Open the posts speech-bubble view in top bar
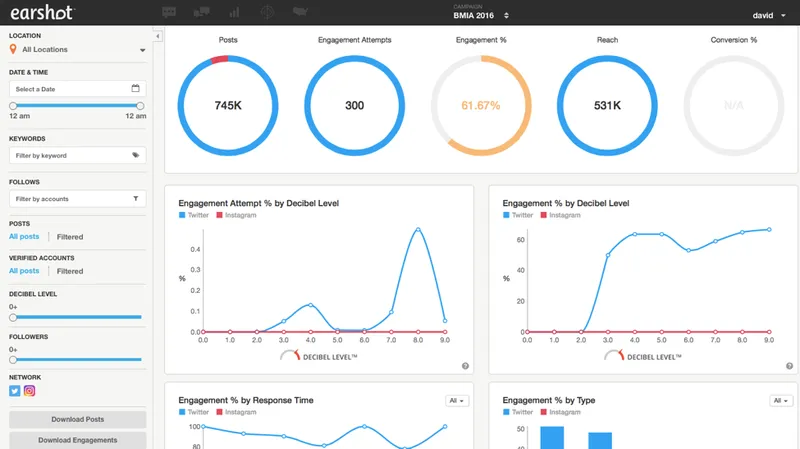 pyautogui.click(x=169, y=12)
